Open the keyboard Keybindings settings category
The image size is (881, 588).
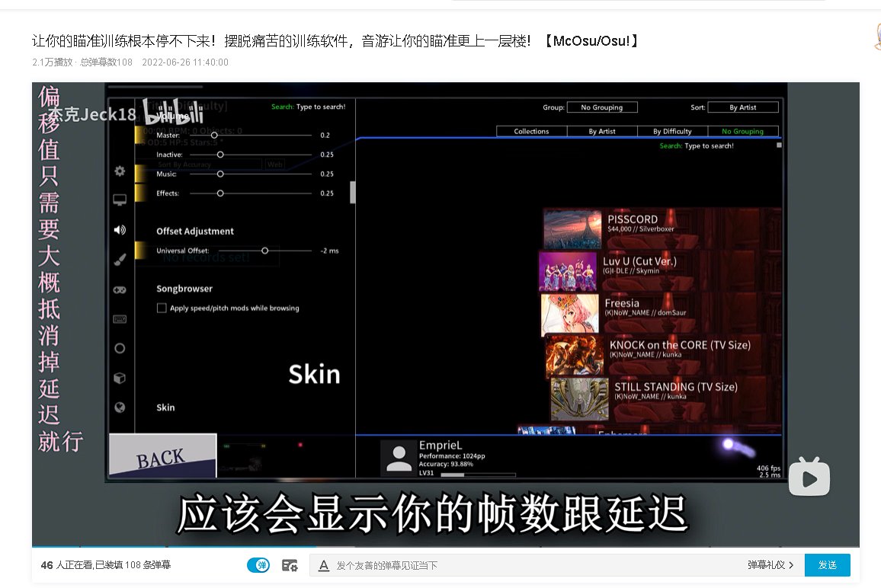click(x=120, y=319)
